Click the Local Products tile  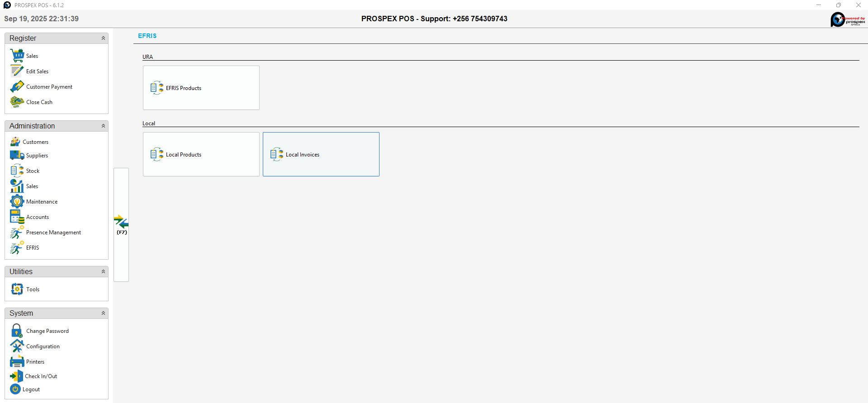click(x=201, y=154)
